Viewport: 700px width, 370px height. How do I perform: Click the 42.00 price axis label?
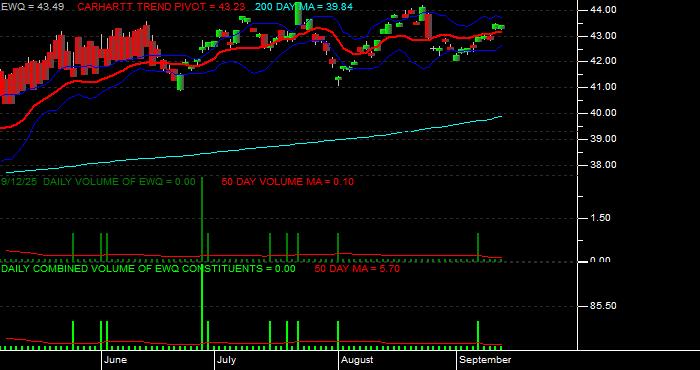[x=603, y=61]
